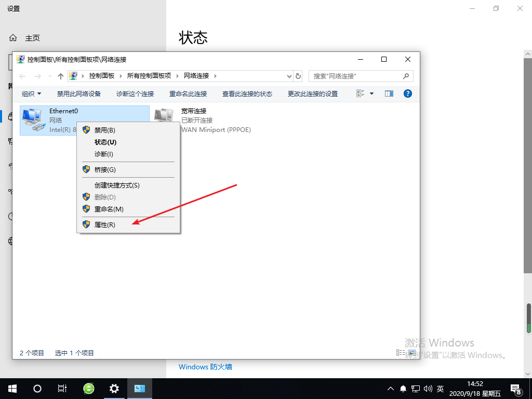532x399 pixels.
Task: Launch the green browser icon in taskbar
Action: click(88, 388)
